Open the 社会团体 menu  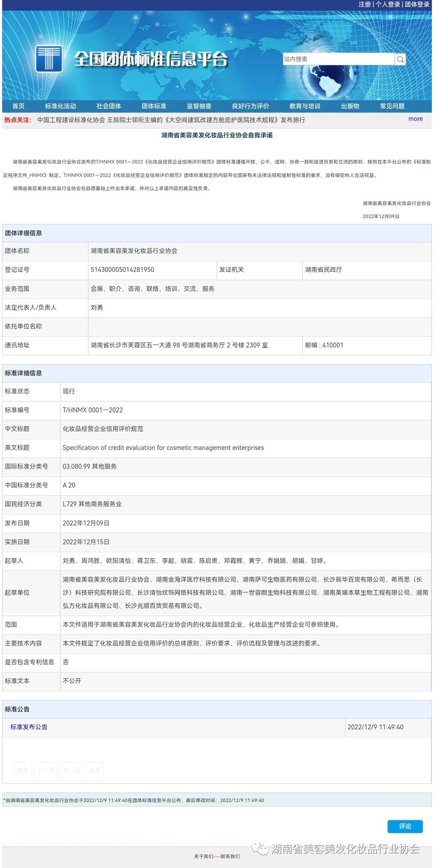109,106
